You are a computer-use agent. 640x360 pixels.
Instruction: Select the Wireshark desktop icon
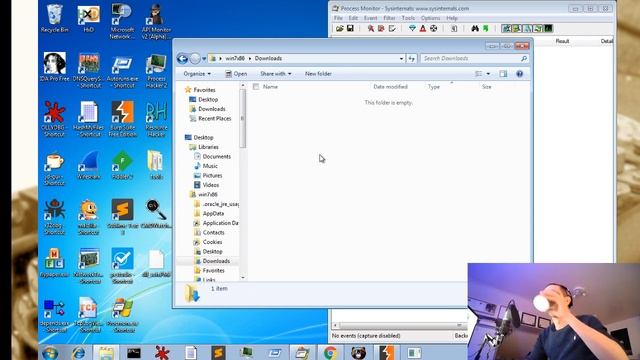tap(89, 166)
